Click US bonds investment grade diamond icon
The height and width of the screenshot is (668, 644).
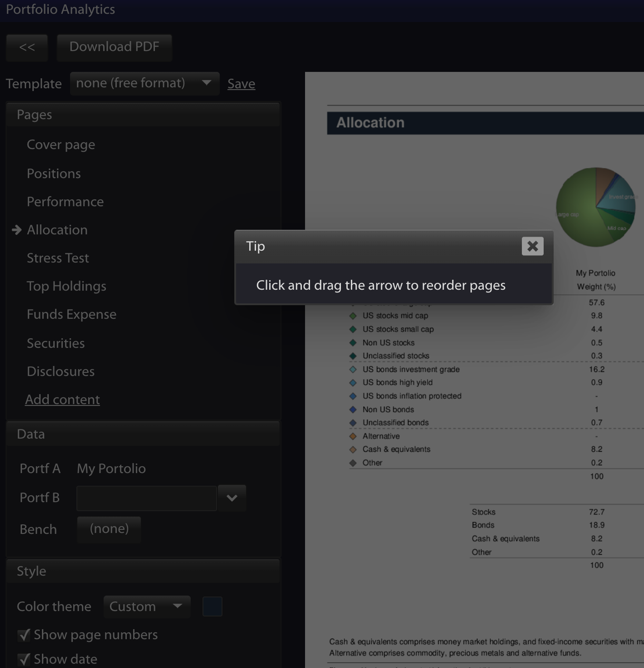point(353,369)
